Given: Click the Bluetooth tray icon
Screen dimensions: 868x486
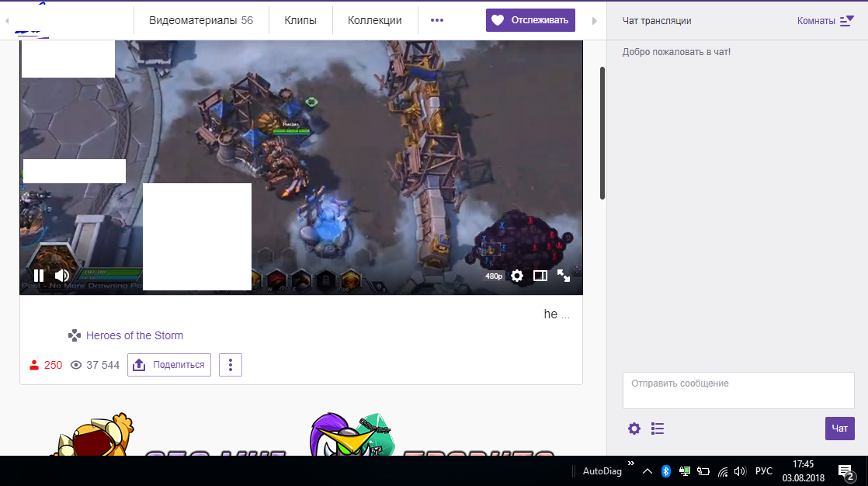Looking at the screenshot, I should click(x=665, y=471).
